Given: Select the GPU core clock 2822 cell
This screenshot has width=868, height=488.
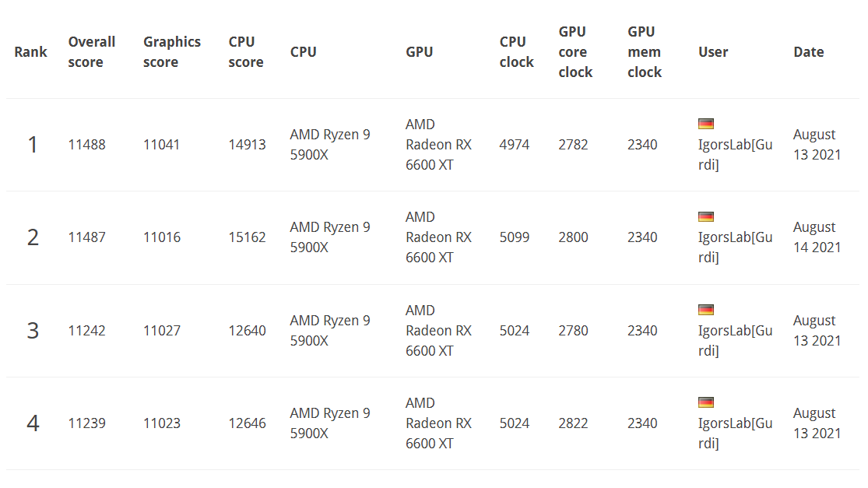Looking at the screenshot, I should coord(573,423).
